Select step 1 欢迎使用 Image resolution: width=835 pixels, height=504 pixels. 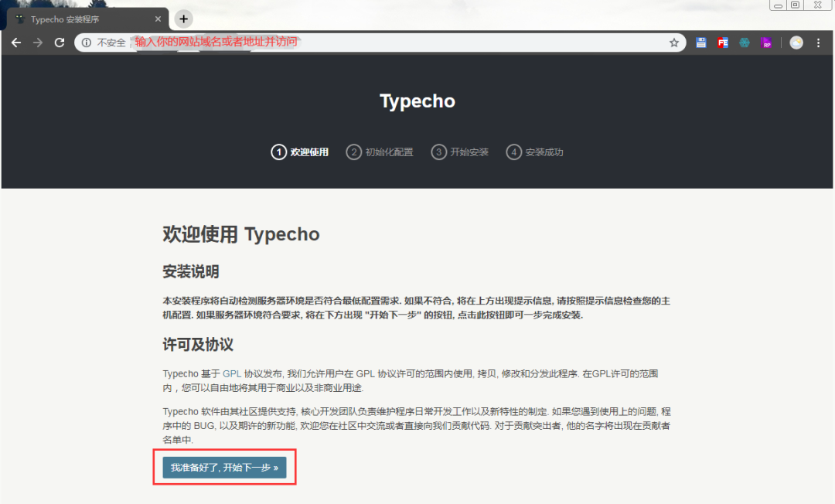(300, 152)
